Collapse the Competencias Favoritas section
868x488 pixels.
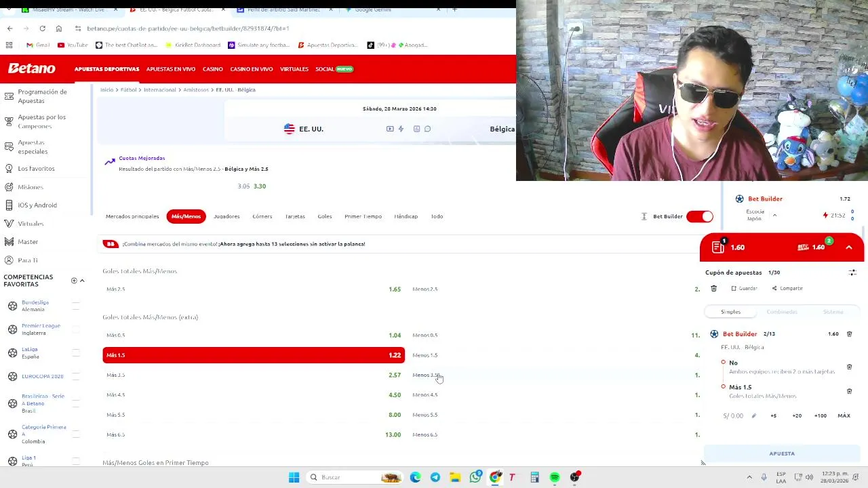(x=82, y=281)
